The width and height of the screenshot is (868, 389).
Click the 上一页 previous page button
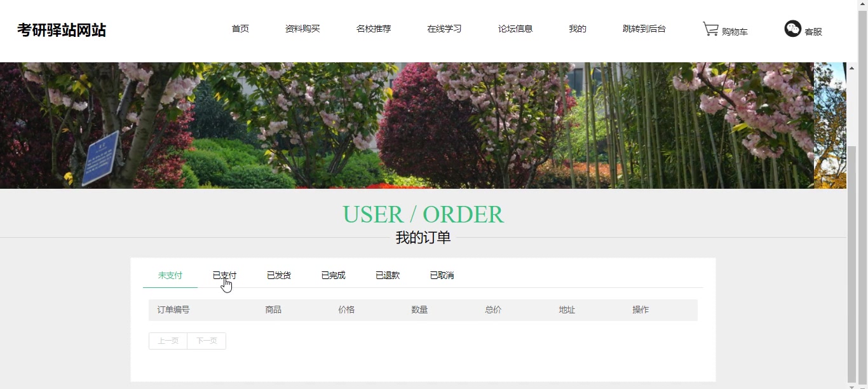[x=168, y=341]
